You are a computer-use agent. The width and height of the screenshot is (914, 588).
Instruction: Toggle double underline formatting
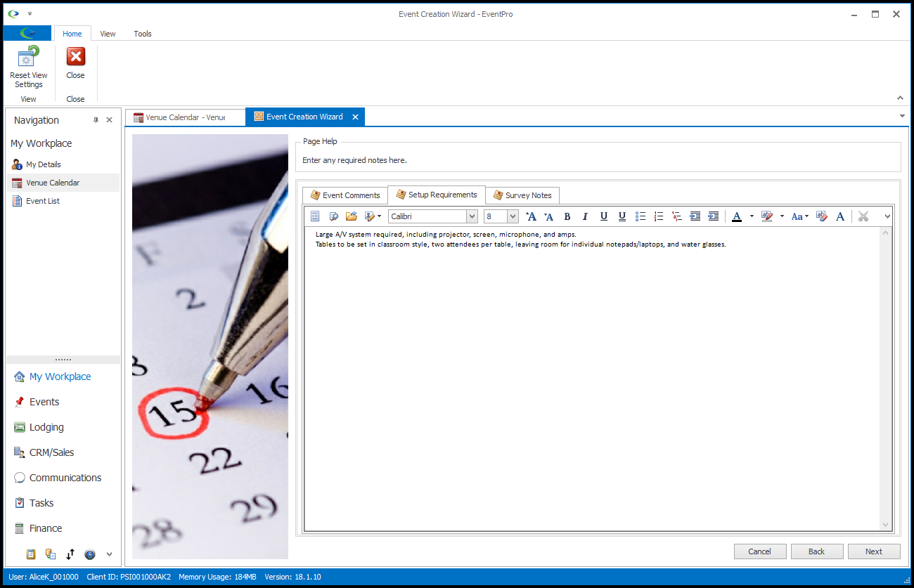pos(622,216)
